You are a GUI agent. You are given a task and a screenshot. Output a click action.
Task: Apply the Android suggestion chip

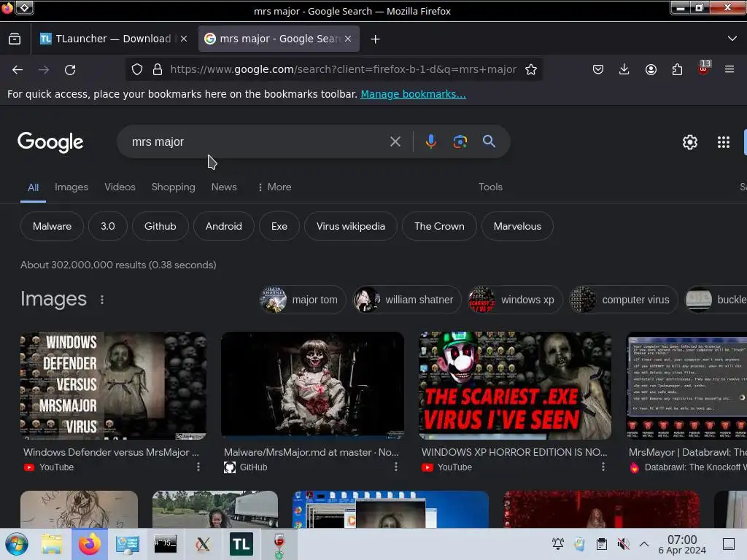(223, 226)
